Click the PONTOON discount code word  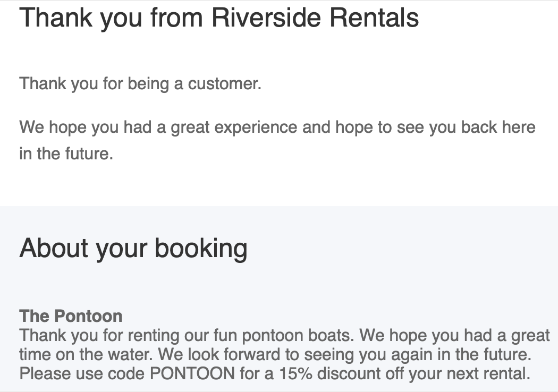(x=192, y=374)
